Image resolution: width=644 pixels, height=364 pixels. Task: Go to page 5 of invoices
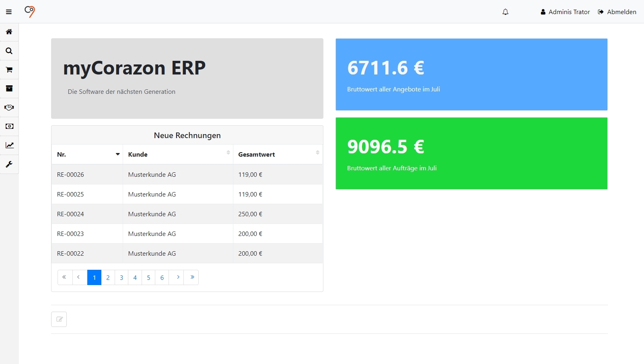pyautogui.click(x=148, y=277)
